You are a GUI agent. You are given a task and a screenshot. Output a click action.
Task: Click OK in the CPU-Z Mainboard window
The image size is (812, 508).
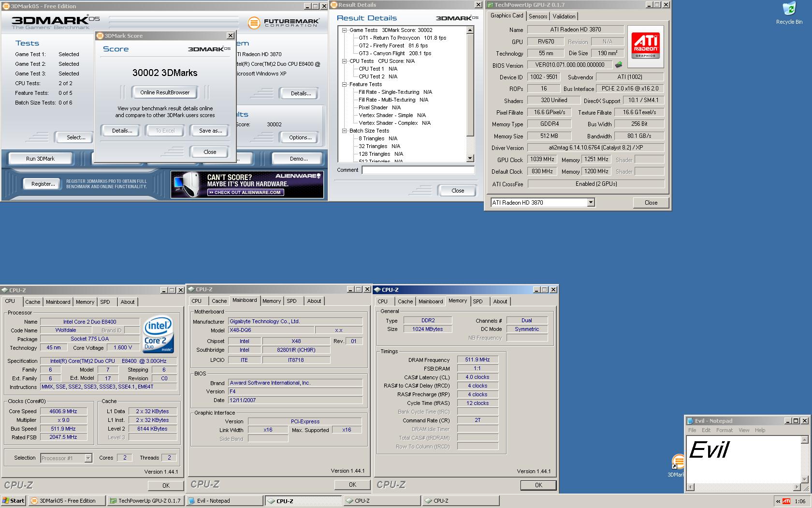pyautogui.click(x=352, y=485)
